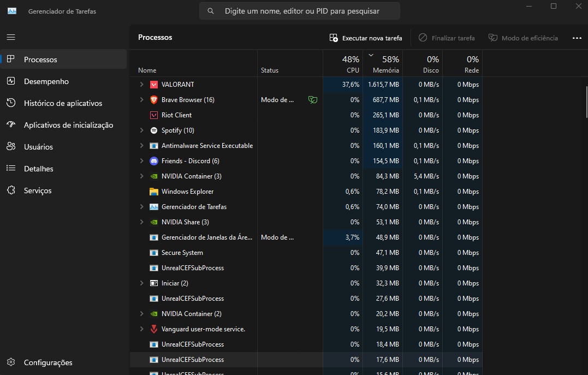Open the Detalhes page
The height and width of the screenshot is (375, 588).
click(x=64, y=169)
